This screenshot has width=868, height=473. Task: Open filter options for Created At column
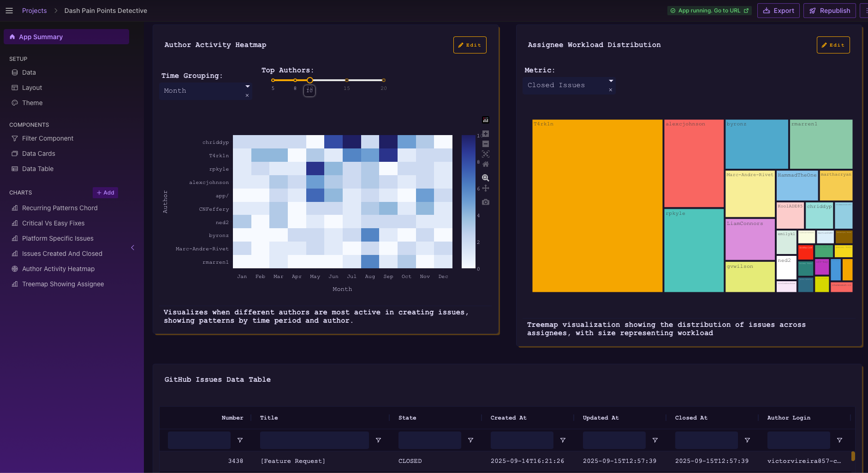click(563, 440)
